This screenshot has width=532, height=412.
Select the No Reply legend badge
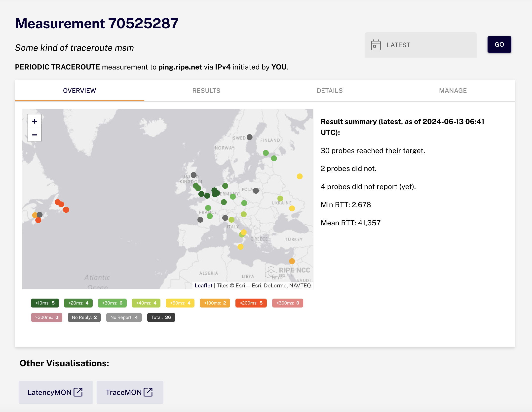pos(84,317)
